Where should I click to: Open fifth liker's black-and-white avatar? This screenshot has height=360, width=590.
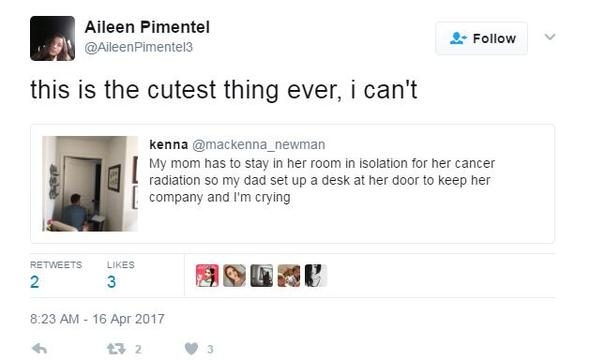(316, 275)
